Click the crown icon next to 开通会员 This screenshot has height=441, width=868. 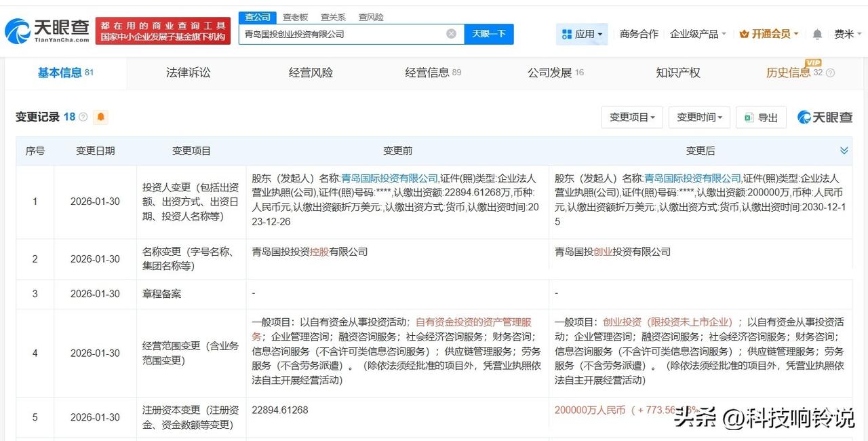(744, 33)
